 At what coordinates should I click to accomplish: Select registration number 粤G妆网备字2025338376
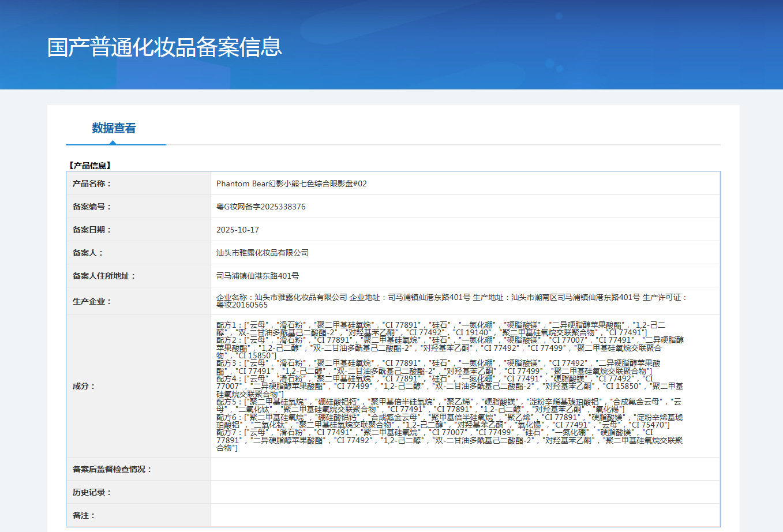[x=261, y=207]
